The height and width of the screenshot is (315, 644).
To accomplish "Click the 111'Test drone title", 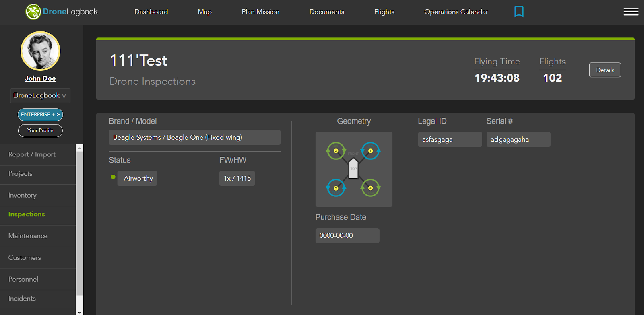I will pos(138,60).
